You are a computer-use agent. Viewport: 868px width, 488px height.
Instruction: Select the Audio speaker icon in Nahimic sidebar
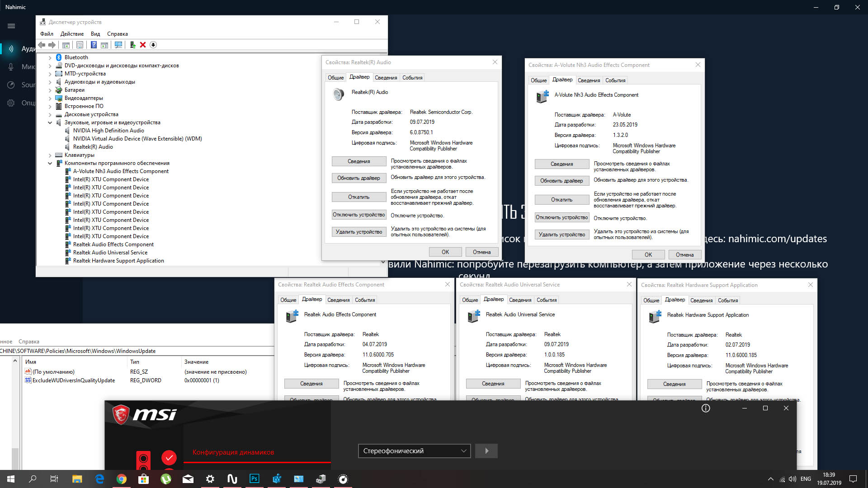pyautogui.click(x=11, y=48)
